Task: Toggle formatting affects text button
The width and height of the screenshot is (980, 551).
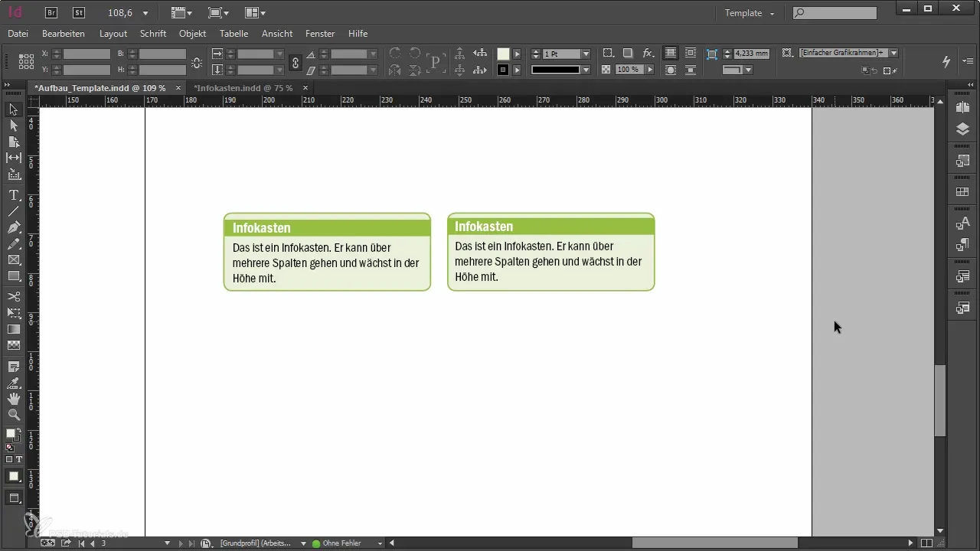Action: [x=19, y=459]
